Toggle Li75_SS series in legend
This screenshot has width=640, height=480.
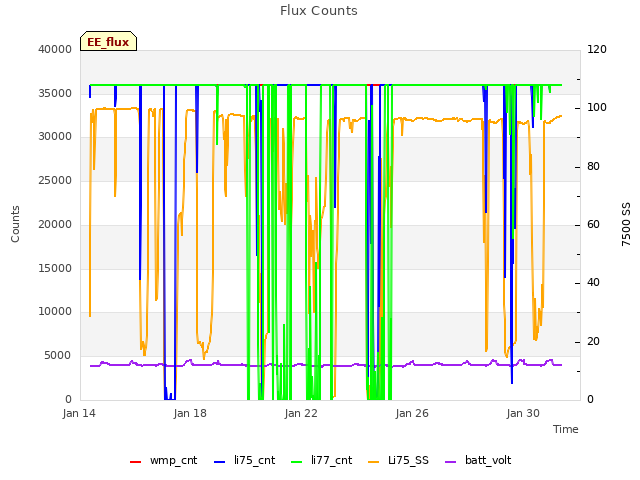click(x=398, y=460)
